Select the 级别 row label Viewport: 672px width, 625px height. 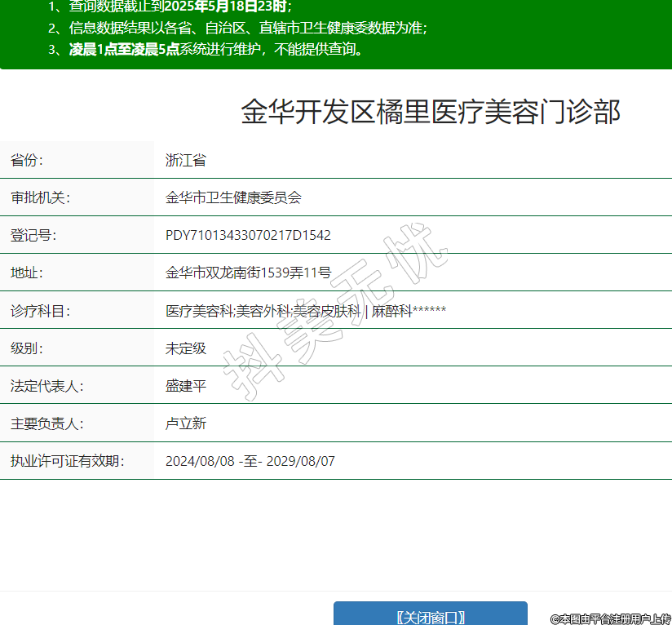click(x=27, y=348)
